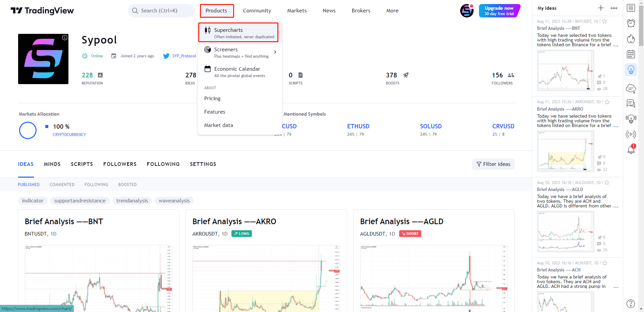The image size is (644, 312).
Task: Open the Help Center question mark icon
Action: tap(631, 304)
